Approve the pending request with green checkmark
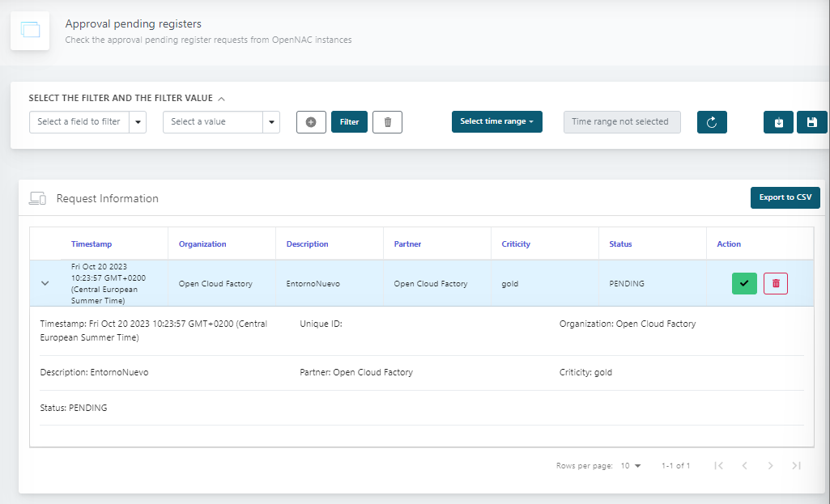The image size is (830, 504). pos(744,283)
